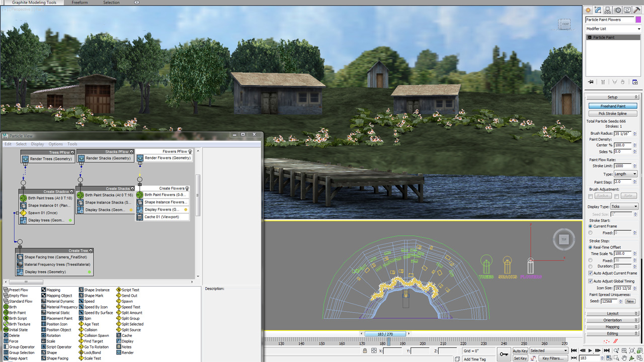Viewport: 644px width, 362px height.
Task: Click the 183 / 270 time slider
Action: coord(385,334)
